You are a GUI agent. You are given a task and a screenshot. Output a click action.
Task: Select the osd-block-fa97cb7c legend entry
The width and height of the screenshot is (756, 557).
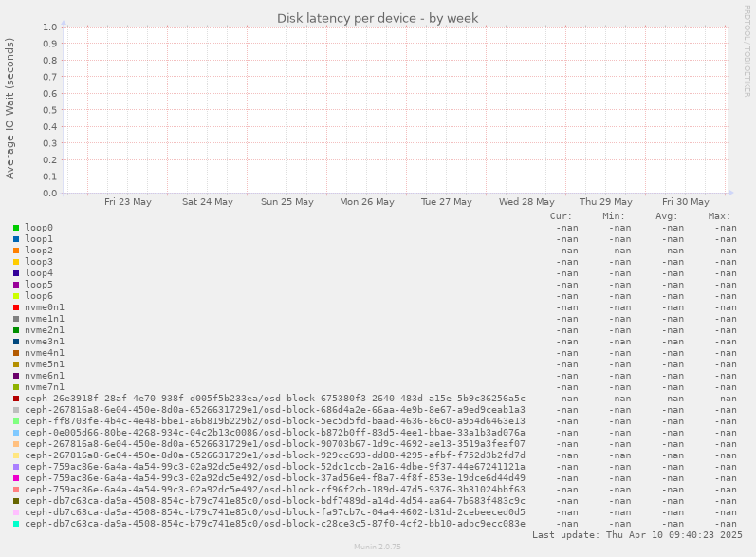coord(275,512)
